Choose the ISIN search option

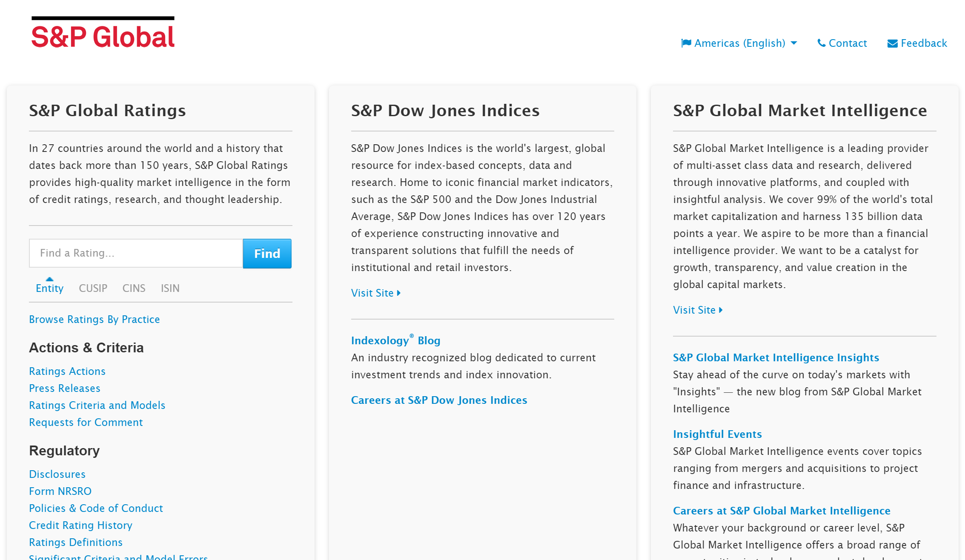170,288
